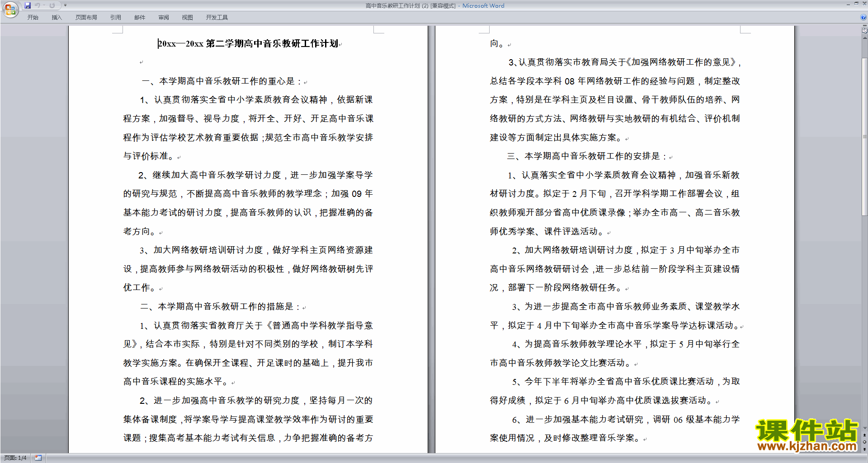This screenshot has height=463, width=868.
Task: Switch to the 插入 ribbon tab
Action: click(x=57, y=17)
